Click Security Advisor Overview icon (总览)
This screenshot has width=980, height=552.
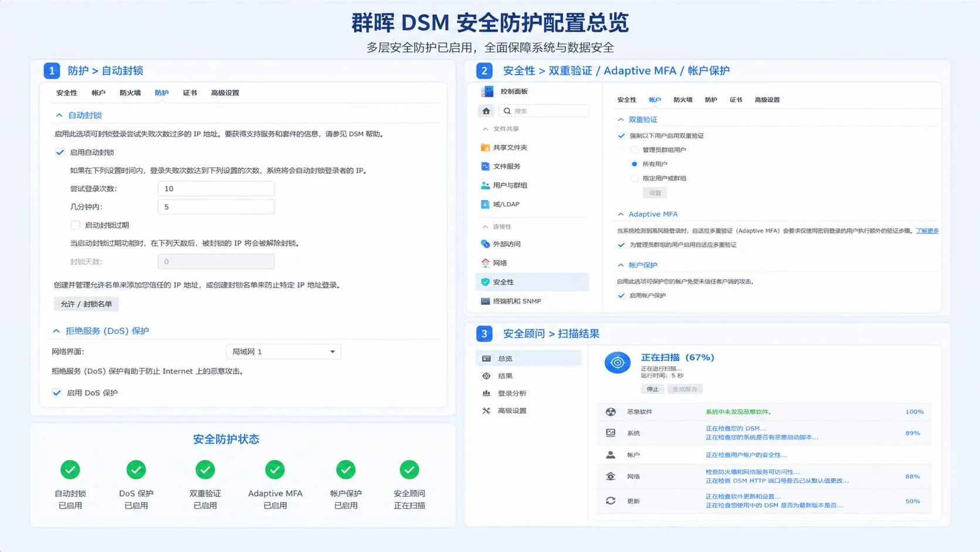pos(486,358)
